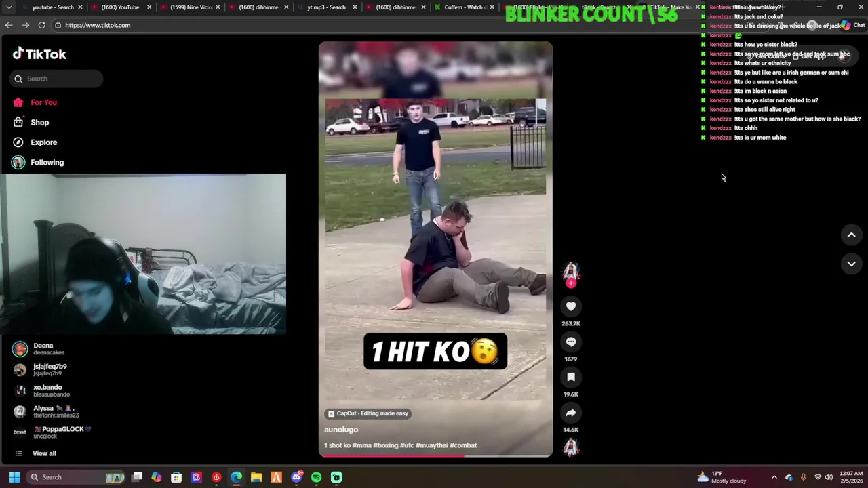
Task: Expand following accounts with View all
Action: point(44,453)
